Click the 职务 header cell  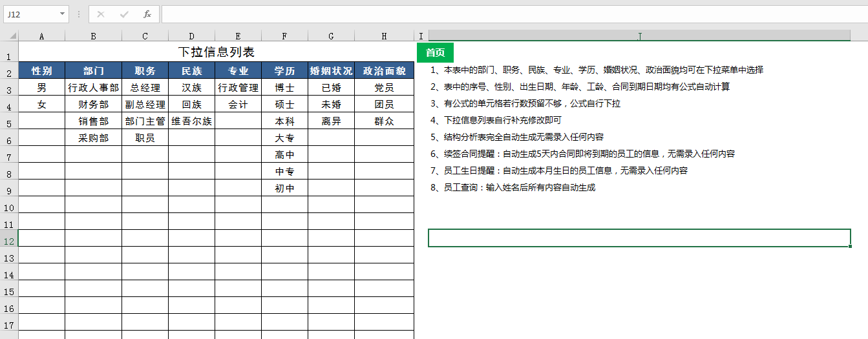point(145,70)
